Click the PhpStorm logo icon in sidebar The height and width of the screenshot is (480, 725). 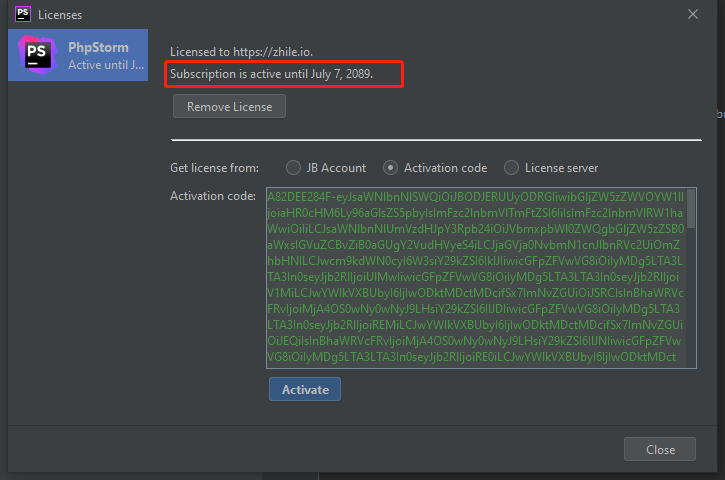pos(38,55)
